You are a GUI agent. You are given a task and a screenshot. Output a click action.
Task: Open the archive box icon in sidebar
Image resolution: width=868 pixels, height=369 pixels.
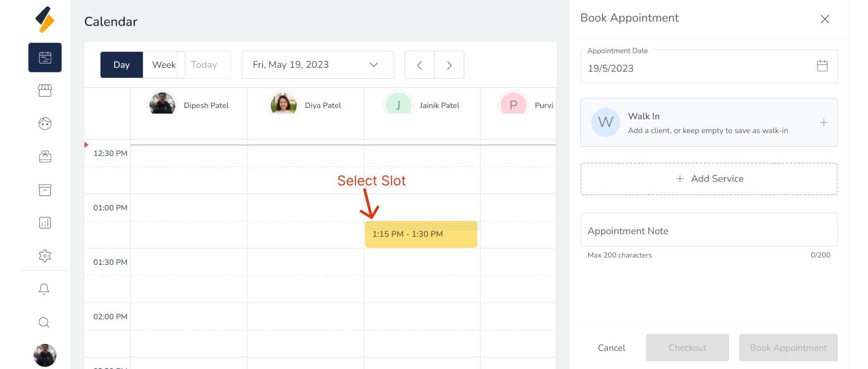45,190
